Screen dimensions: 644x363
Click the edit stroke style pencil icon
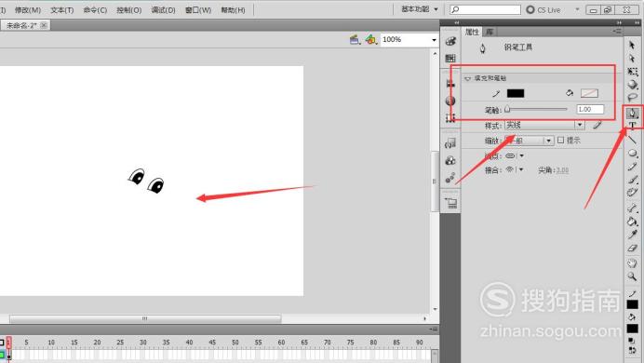[x=597, y=125]
